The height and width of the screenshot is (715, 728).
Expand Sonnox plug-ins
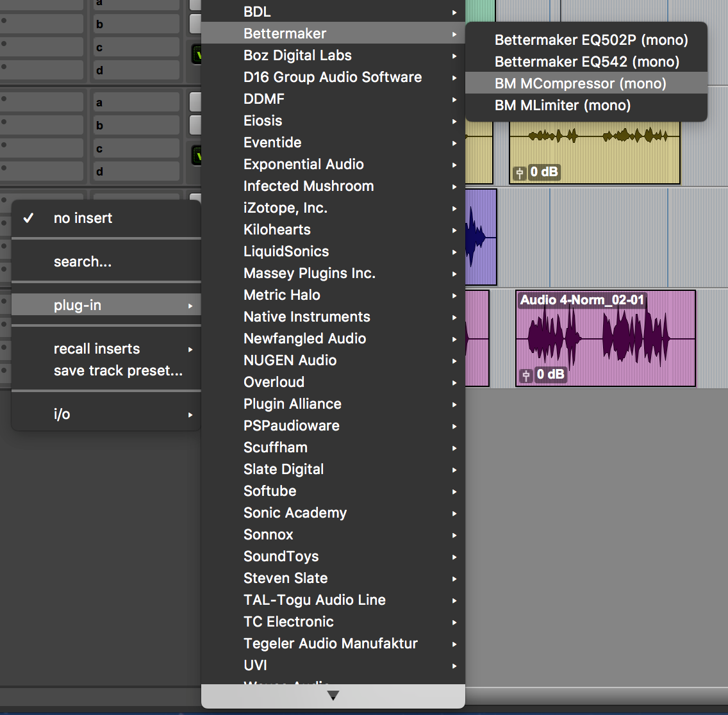(x=333, y=536)
